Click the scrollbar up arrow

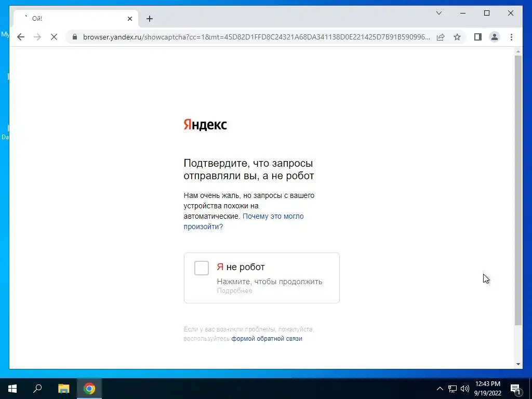[x=518, y=51]
